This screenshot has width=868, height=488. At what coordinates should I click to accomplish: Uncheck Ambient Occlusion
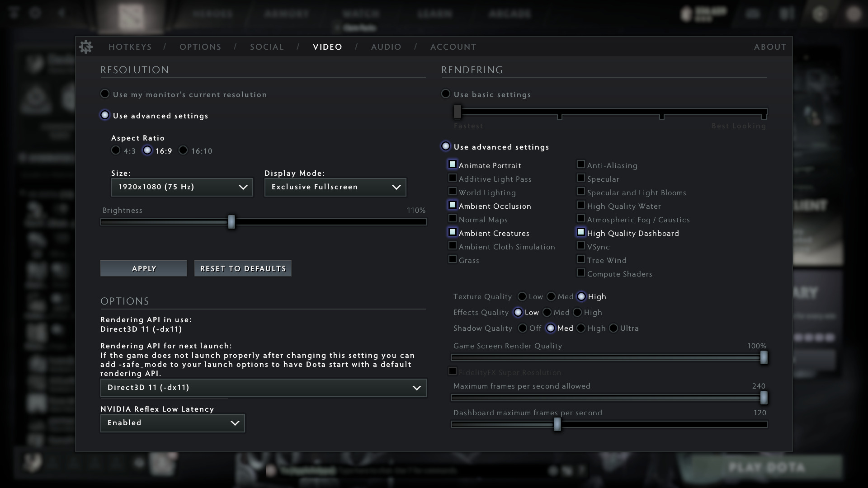click(x=453, y=205)
